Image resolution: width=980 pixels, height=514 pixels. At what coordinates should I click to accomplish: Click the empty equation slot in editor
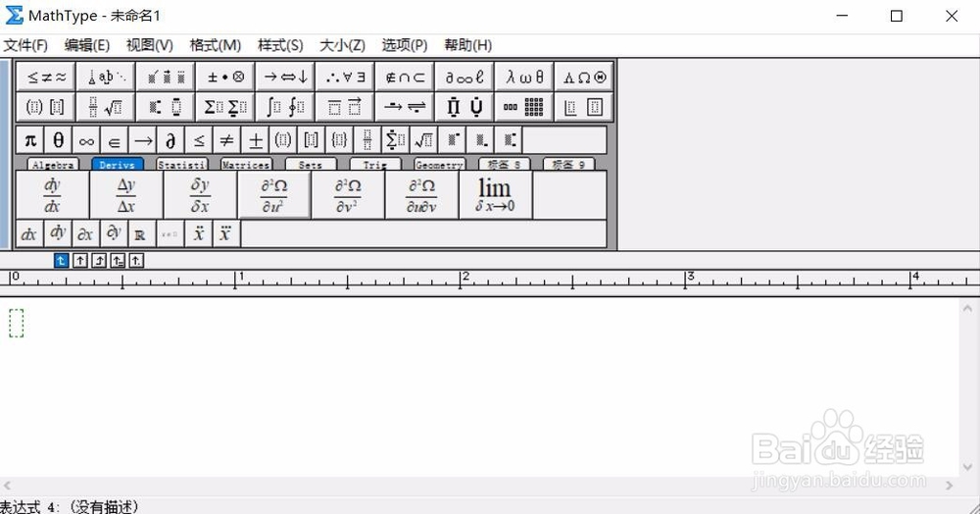tap(17, 323)
